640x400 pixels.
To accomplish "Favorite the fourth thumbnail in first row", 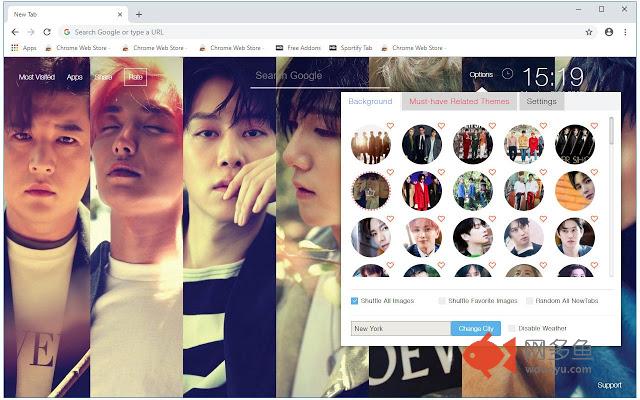I will [543, 126].
